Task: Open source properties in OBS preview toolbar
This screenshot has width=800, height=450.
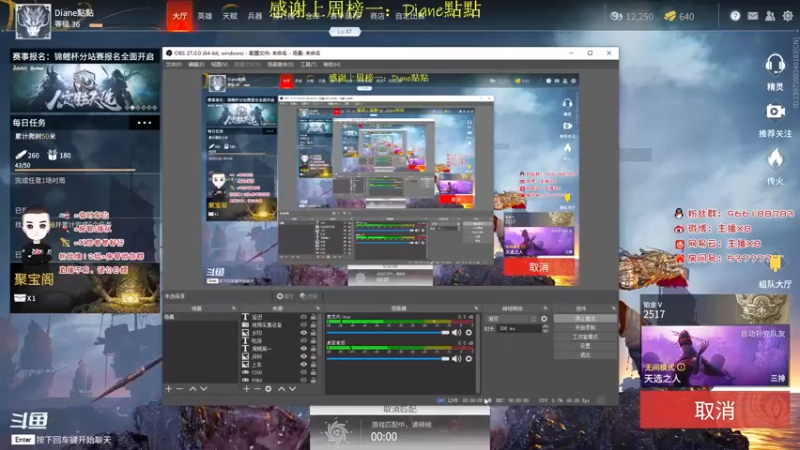Action: click(x=285, y=296)
